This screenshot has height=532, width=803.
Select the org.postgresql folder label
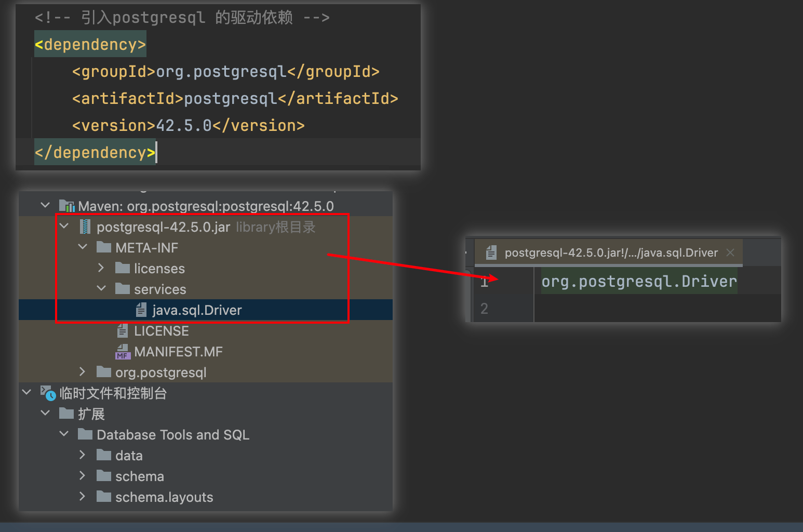[161, 373]
